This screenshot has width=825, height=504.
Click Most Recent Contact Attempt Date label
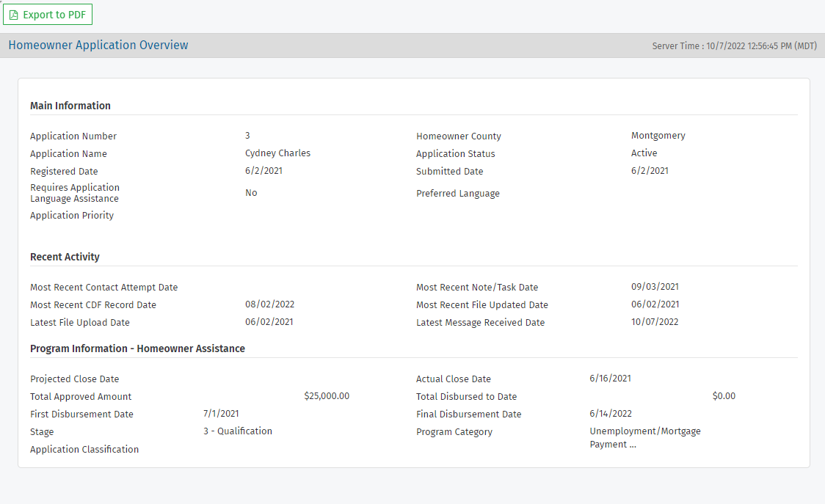(104, 288)
